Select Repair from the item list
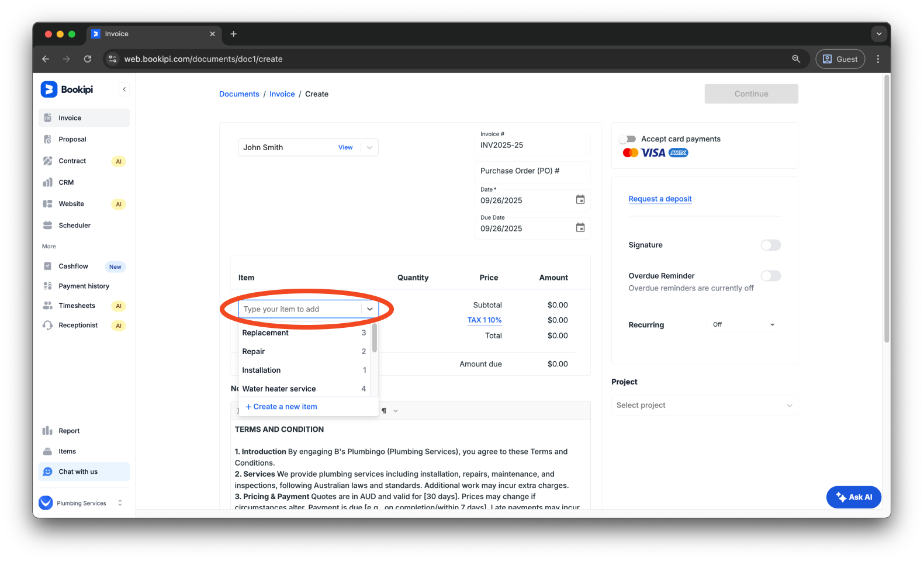The width and height of the screenshot is (924, 561). click(x=304, y=351)
